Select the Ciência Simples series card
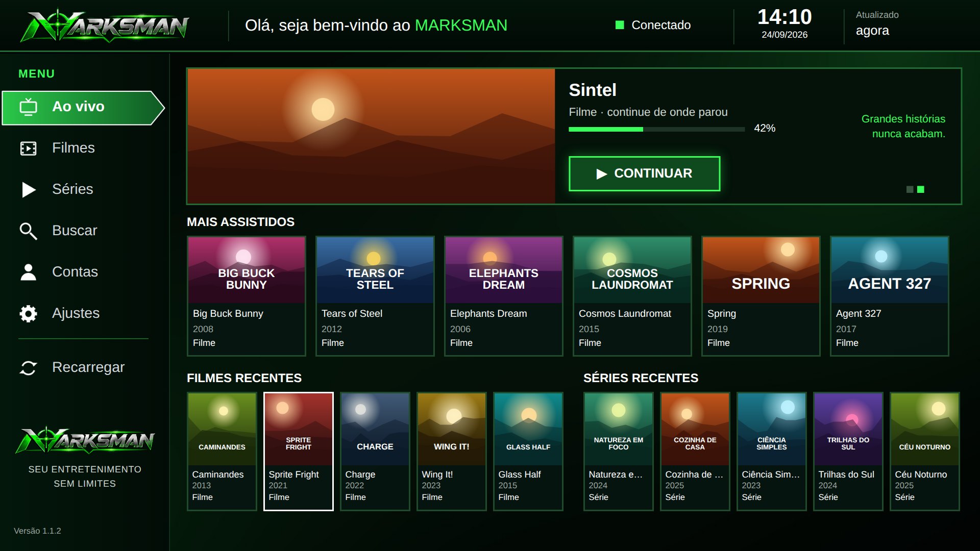Image resolution: width=980 pixels, height=551 pixels. pos(772,452)
